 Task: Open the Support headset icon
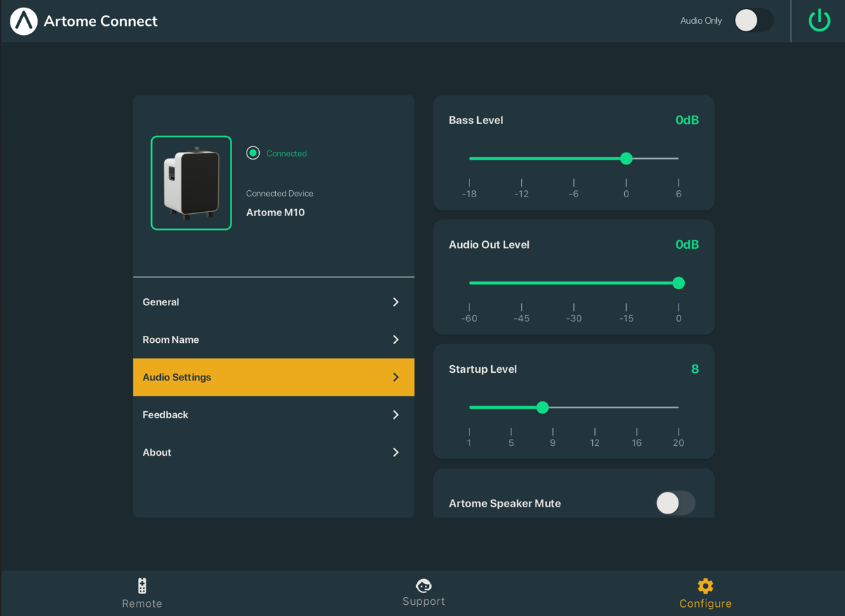point(424,585)
